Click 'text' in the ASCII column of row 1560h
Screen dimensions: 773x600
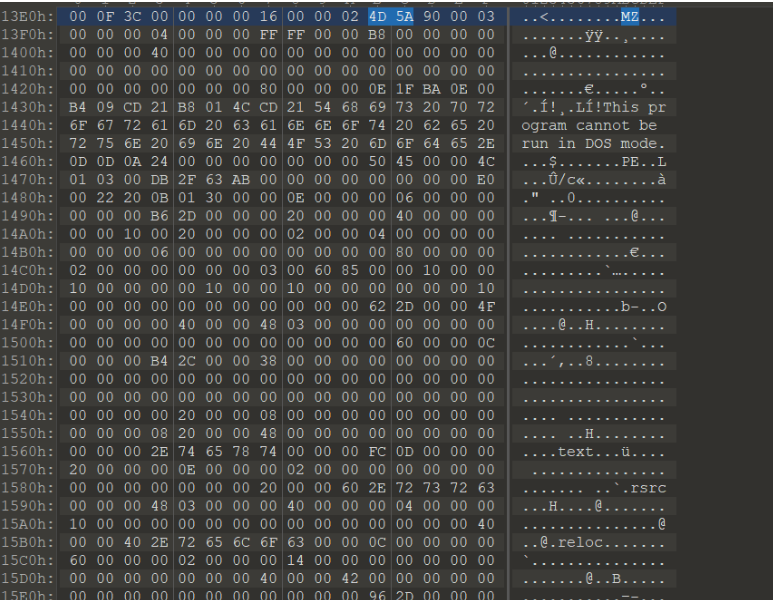575,452
